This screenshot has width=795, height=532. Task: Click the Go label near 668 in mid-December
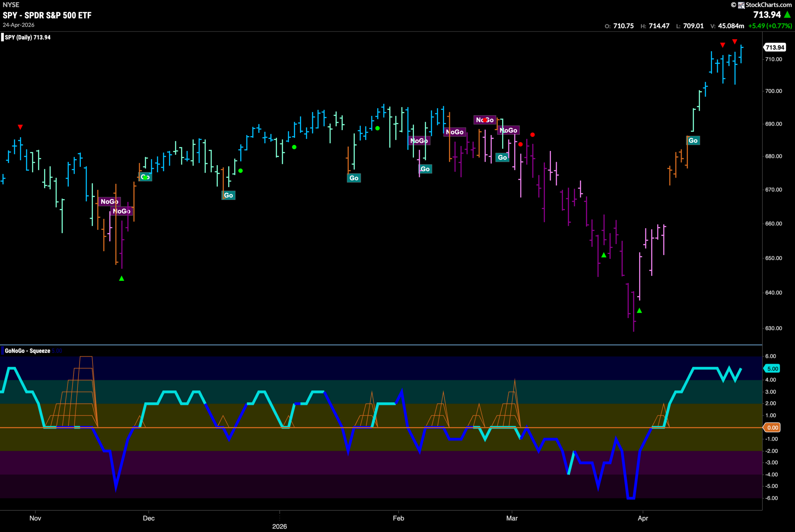[228, 195]
